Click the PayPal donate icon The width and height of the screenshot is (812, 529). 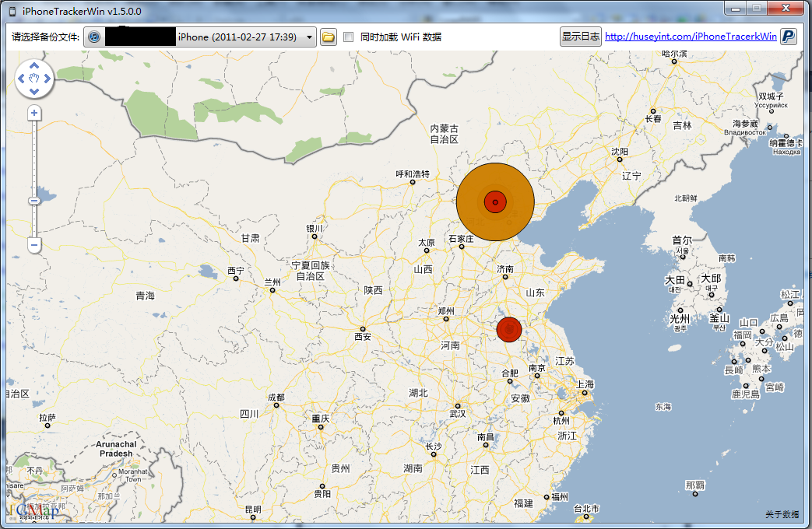788,37
